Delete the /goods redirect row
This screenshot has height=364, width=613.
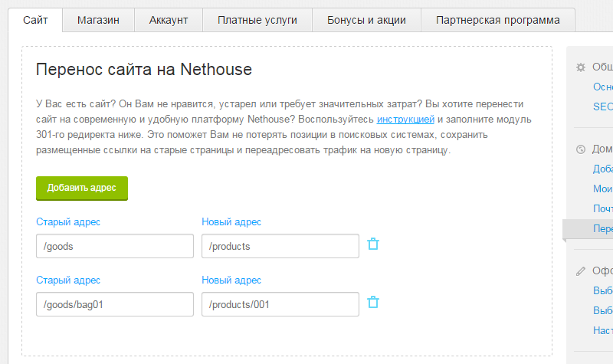point(373,244)
